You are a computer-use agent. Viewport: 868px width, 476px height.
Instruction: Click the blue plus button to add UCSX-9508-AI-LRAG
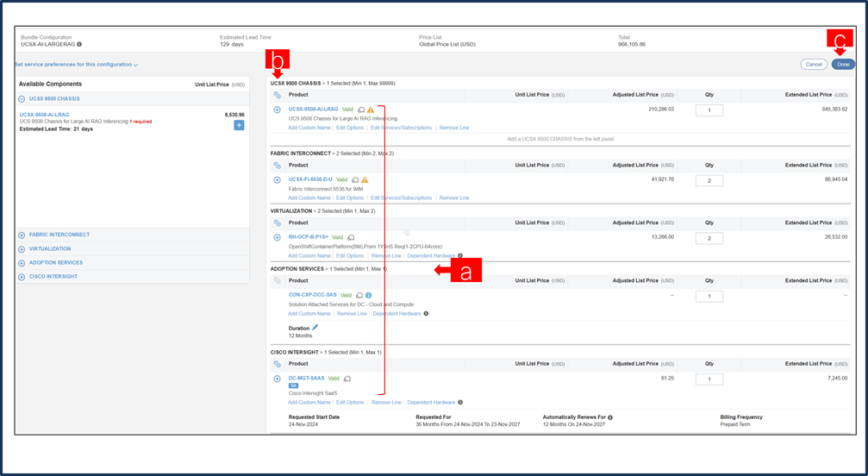point(239,126)
